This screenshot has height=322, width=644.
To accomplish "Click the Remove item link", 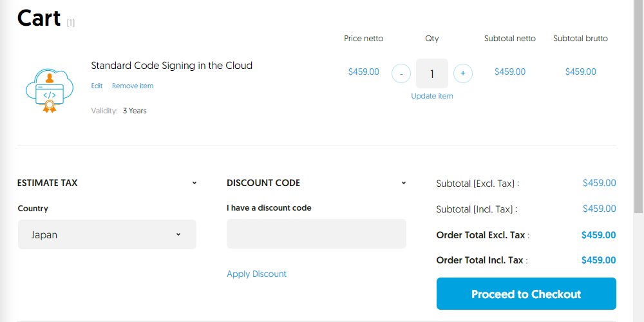I will click(x=133, y=86).
